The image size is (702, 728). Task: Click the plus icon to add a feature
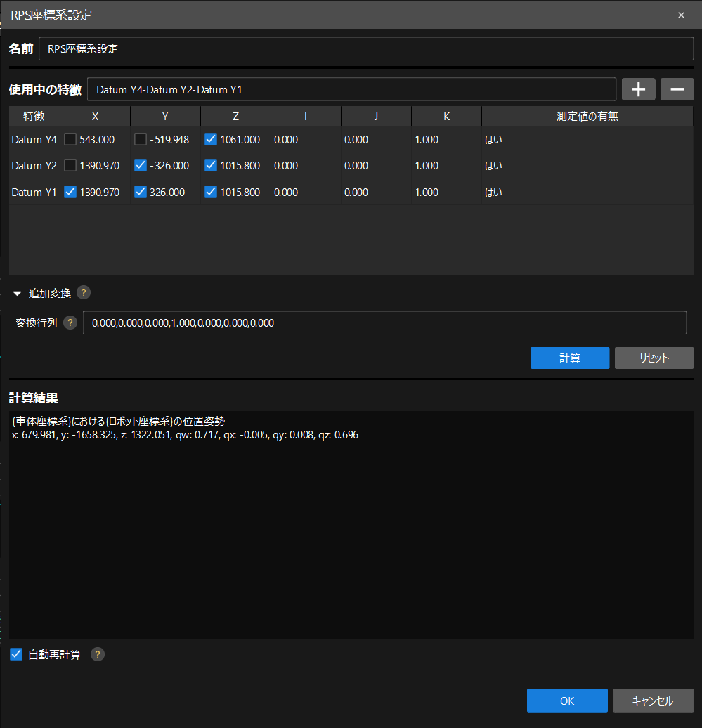(x=638, y=89)
